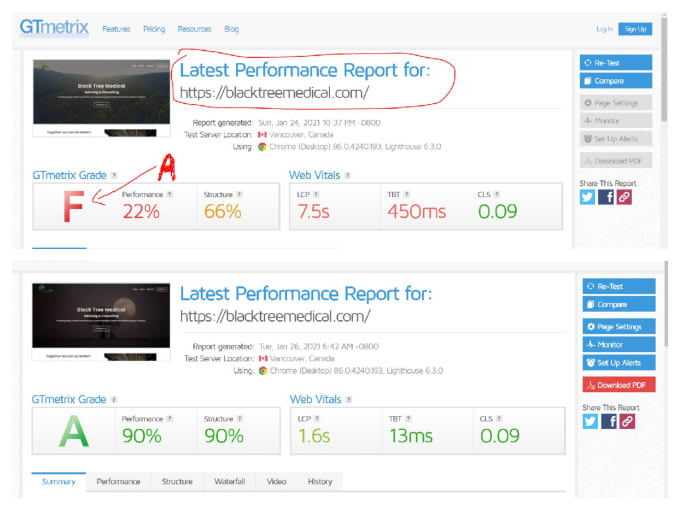Click the green A grade letter

(74, 431)
